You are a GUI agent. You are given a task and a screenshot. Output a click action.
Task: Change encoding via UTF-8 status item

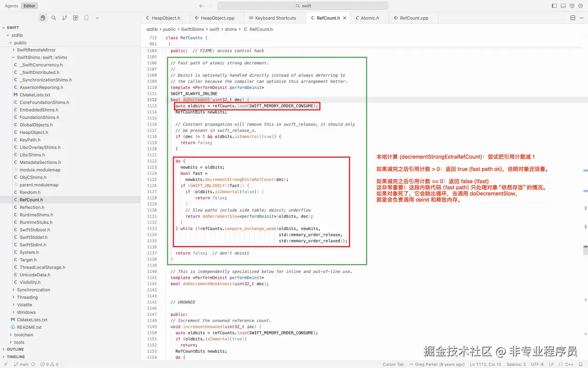point(537,364)
